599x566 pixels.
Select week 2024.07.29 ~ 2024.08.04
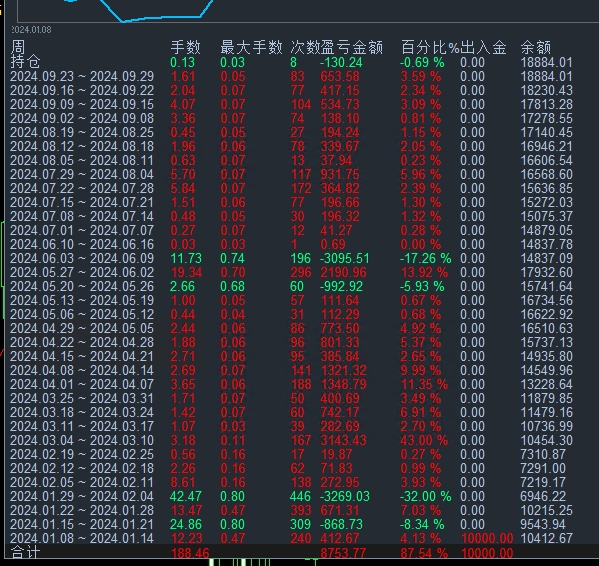[82, 175]
